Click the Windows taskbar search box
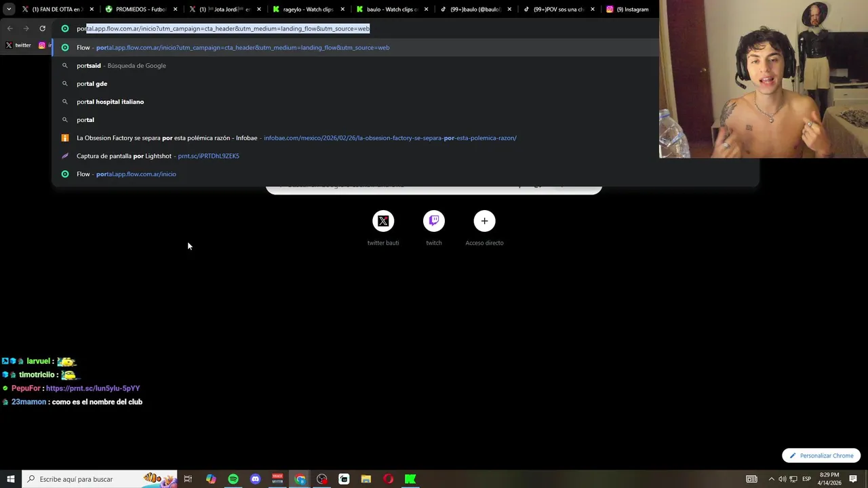 [x=99, y=479]
